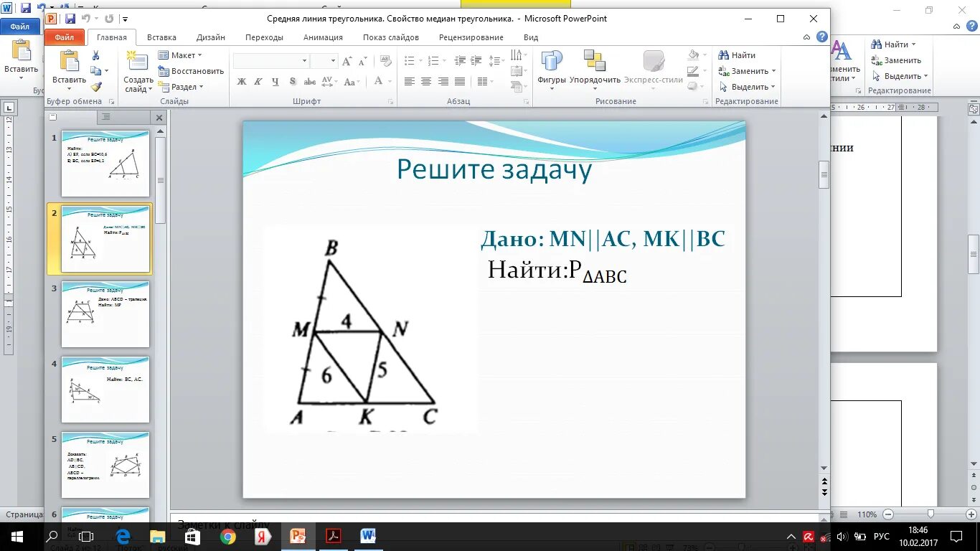Click the align text vertically icon
Screen dimensions: 980x551
pos(517,71)
